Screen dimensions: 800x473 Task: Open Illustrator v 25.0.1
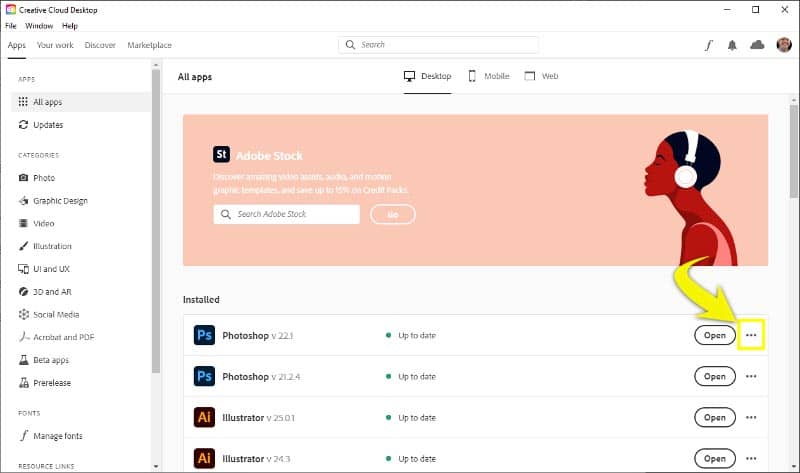pos(715,417)
